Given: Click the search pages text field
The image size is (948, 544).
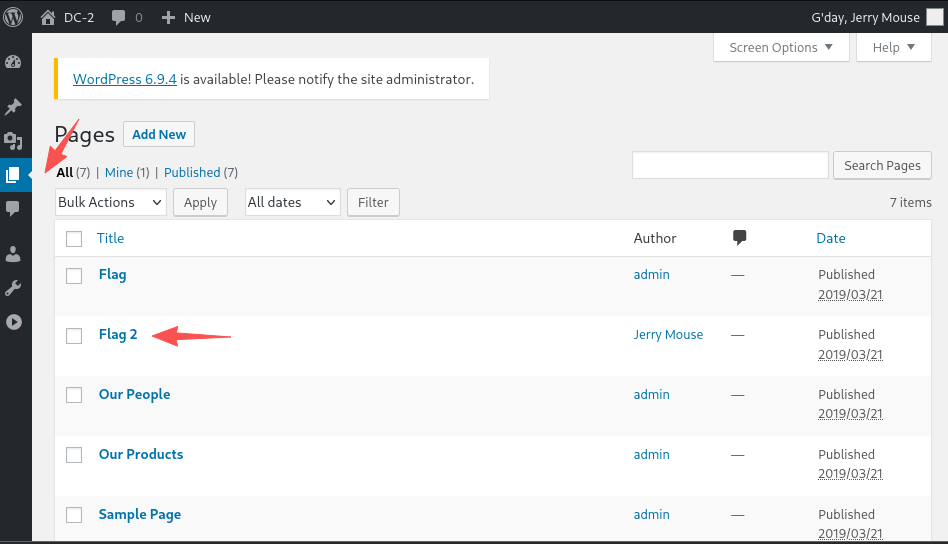Looking at the screenshot, I should 730,165.
